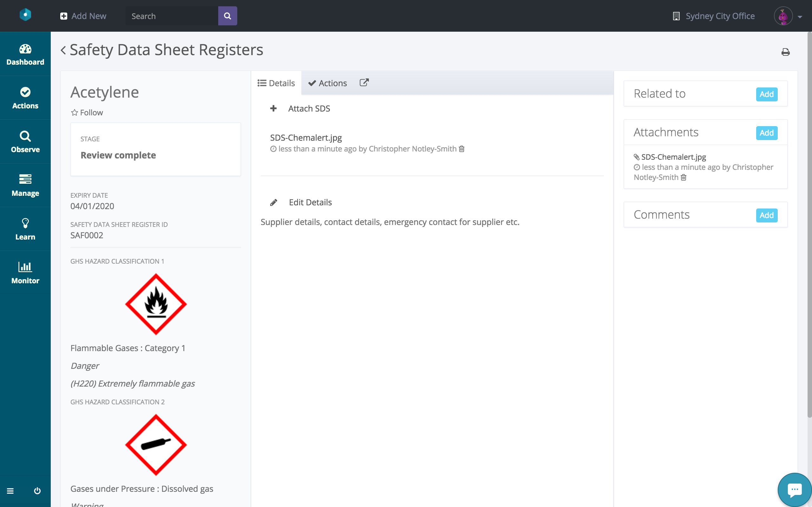Click the open-in-new-window icon tab
Screen dimensions: 812x507
(364, 83)
